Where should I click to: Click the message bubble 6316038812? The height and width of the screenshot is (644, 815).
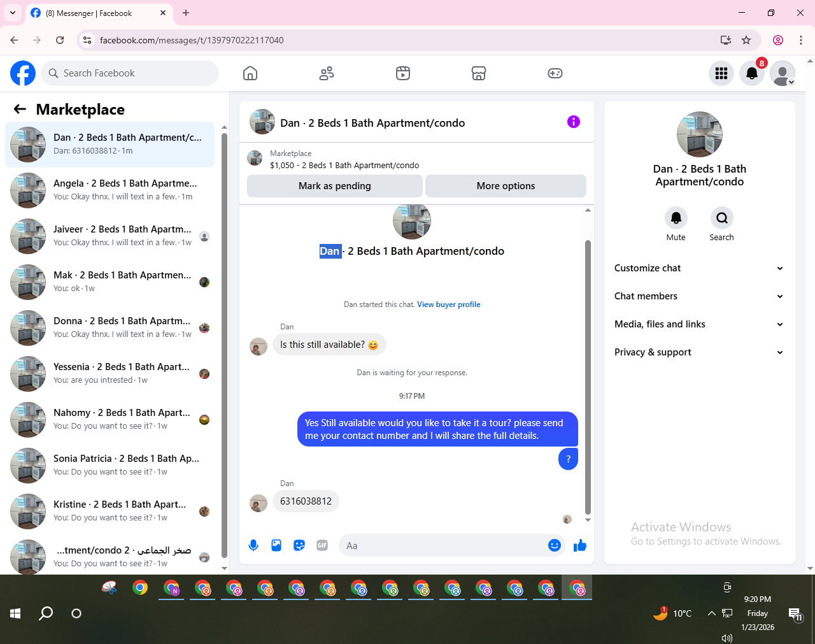(x=306, y=501)
